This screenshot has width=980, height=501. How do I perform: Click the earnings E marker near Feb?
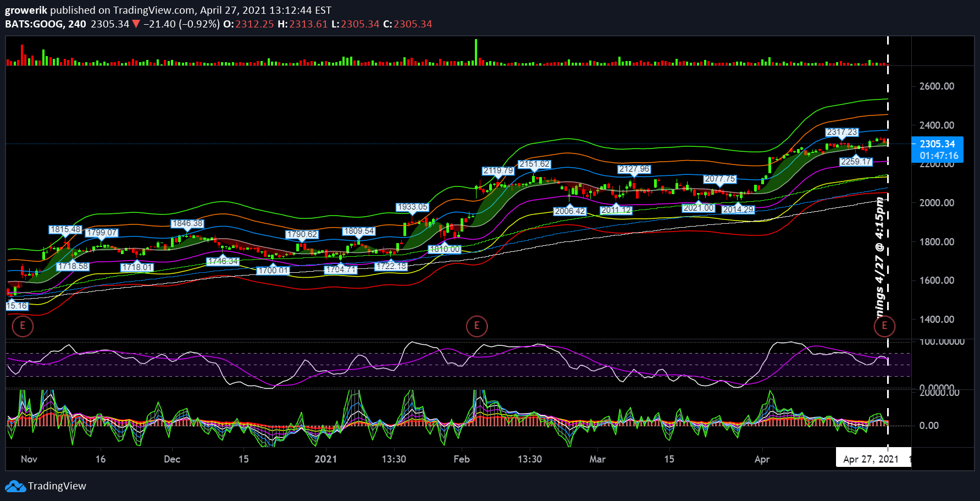(477, 326)
